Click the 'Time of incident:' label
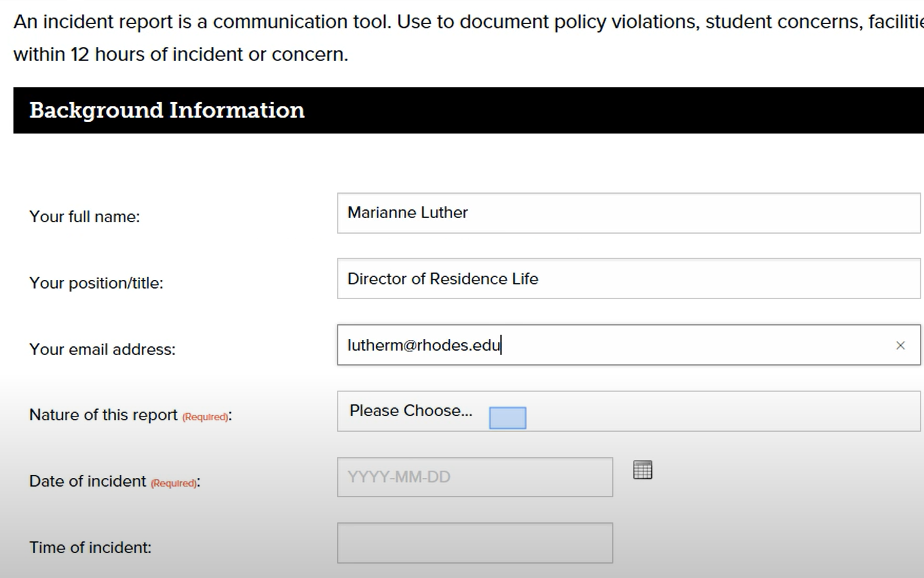Image resolution: width=924 pixels, height=578 pixels. [x=90, y=547]
